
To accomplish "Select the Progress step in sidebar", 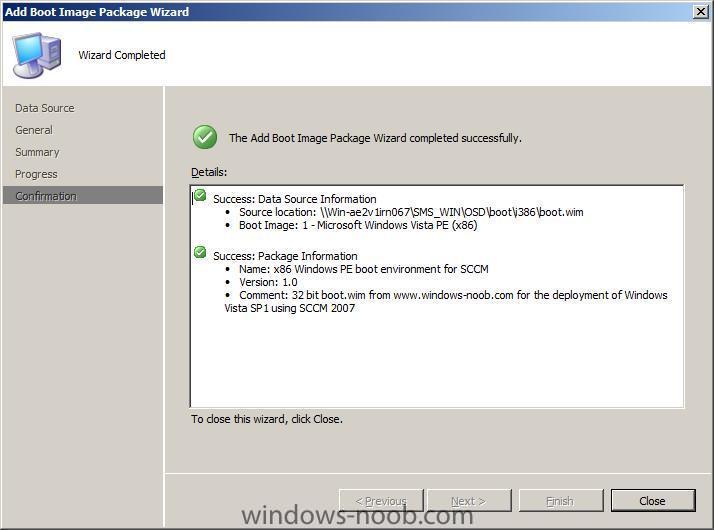I will [36, 174].
